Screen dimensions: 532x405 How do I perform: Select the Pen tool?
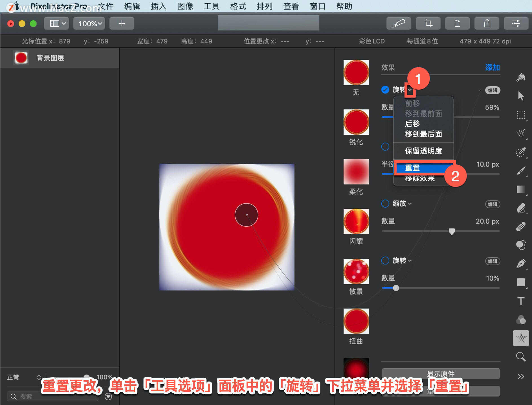[521, 264]
